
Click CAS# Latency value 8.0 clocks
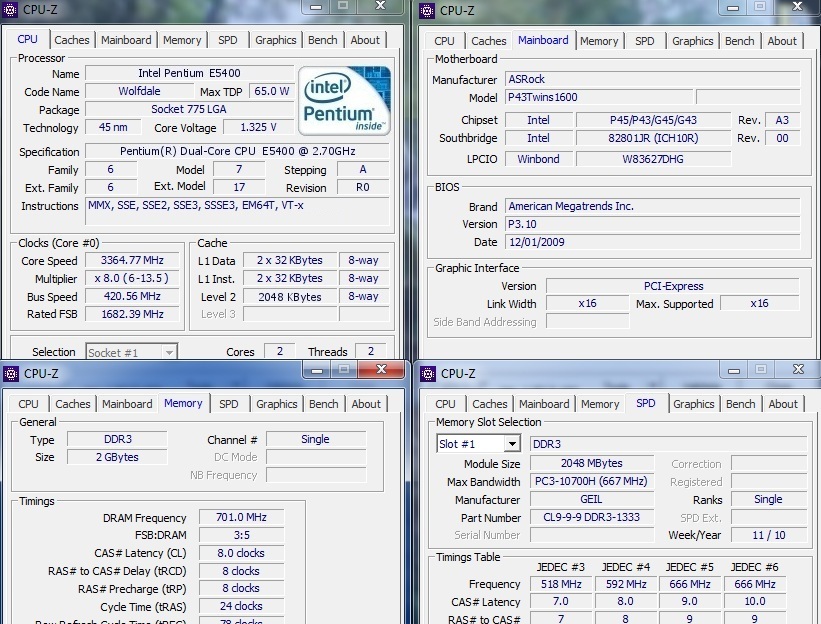tap(241, 553)
